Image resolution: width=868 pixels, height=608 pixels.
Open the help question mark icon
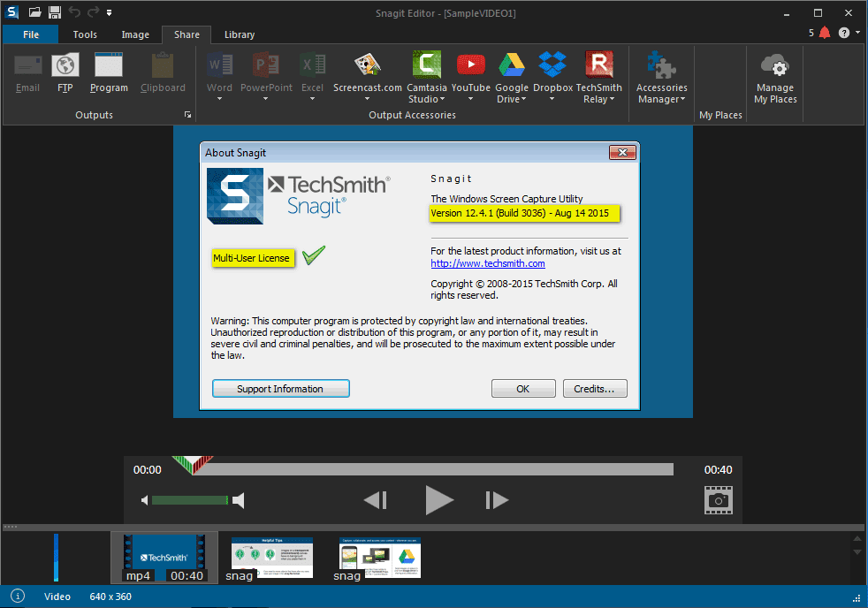(843, 34)
